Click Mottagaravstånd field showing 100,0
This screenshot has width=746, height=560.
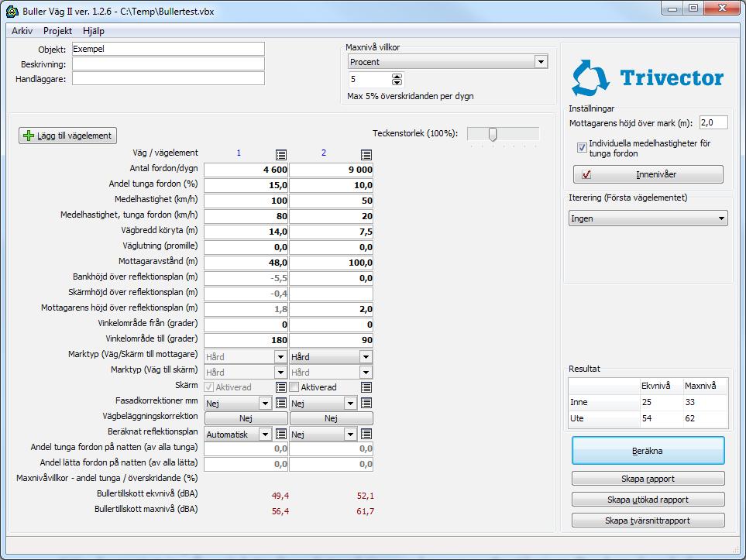click(331, 263)
